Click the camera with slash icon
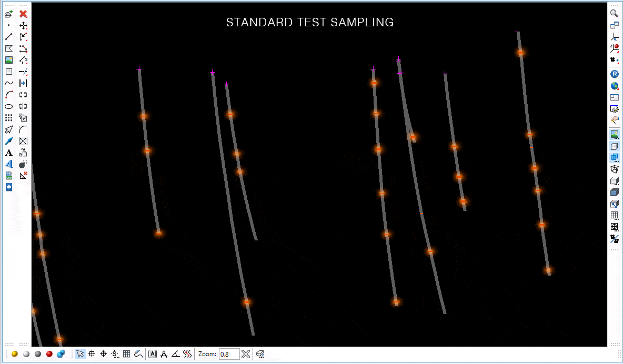 (x=614, y=238)
